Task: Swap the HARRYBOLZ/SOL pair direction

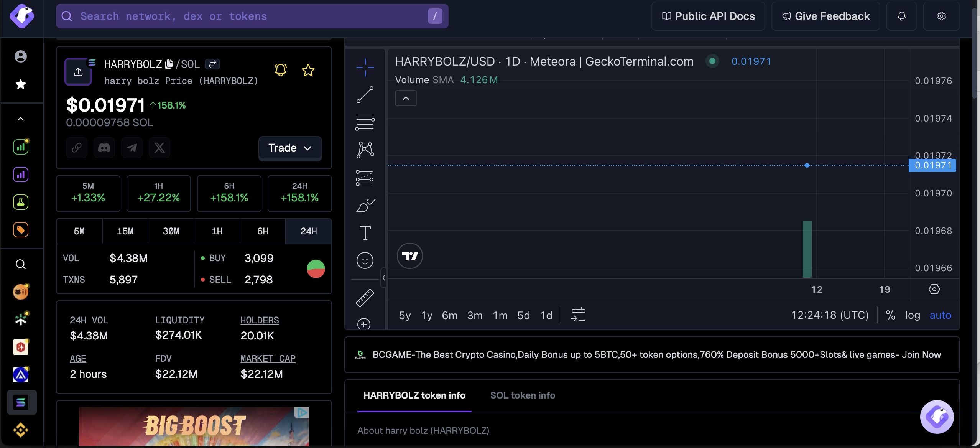Action: coord(212,64)
